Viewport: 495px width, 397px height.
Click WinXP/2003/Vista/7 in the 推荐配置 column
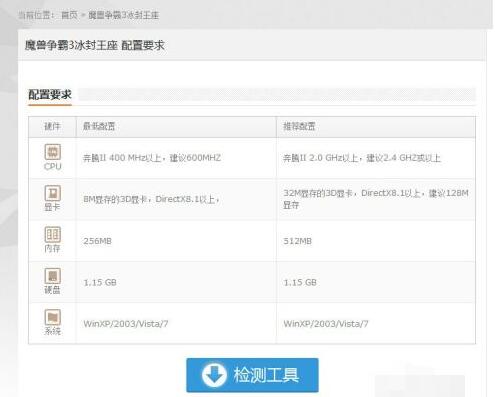coord(326,324)
